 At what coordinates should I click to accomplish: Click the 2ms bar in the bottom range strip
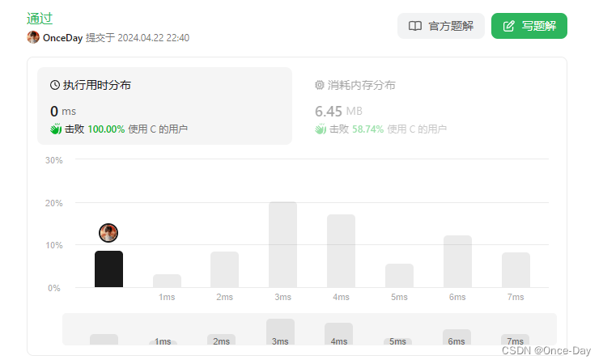(222, 340)
